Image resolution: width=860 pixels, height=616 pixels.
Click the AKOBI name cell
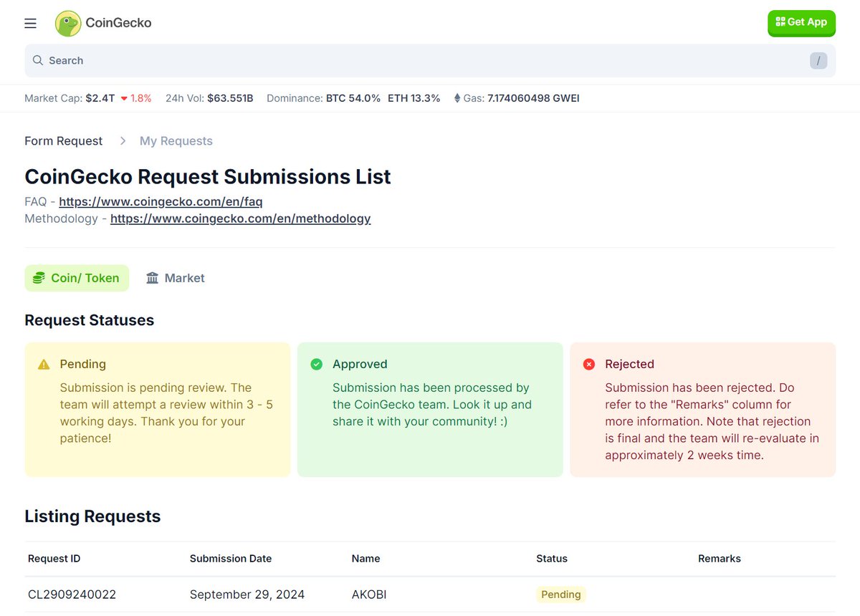point(369,595)
